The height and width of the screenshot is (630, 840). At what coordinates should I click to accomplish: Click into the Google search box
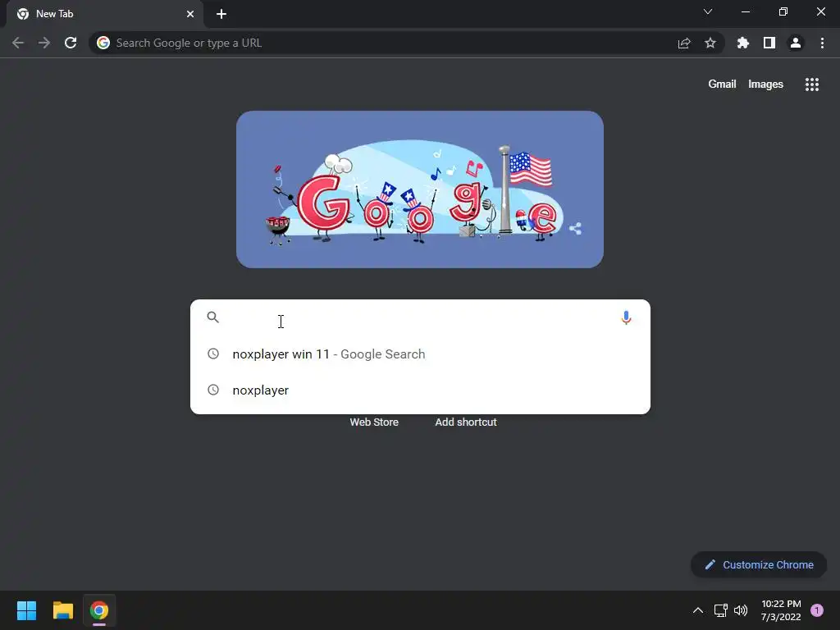pyautogui.click(x=420, y=317)
